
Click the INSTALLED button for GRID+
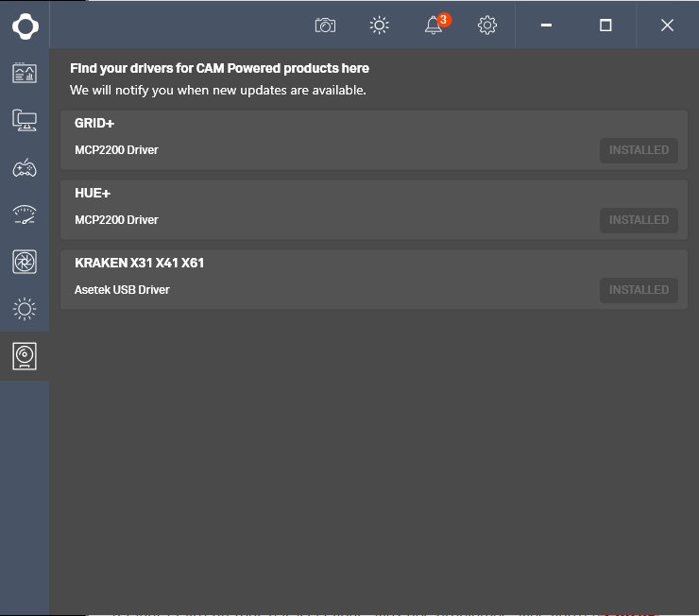tap(639, 150)
